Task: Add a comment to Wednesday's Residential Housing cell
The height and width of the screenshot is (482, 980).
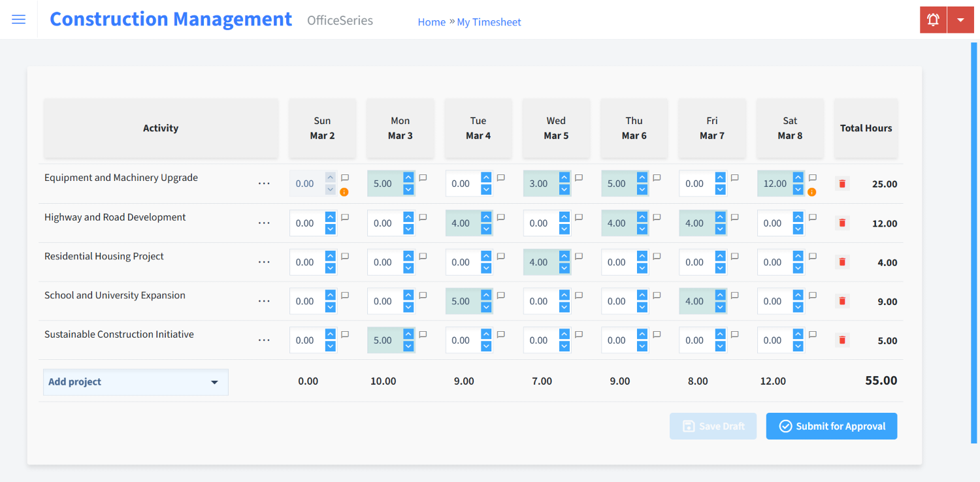Action: [578, 255]
